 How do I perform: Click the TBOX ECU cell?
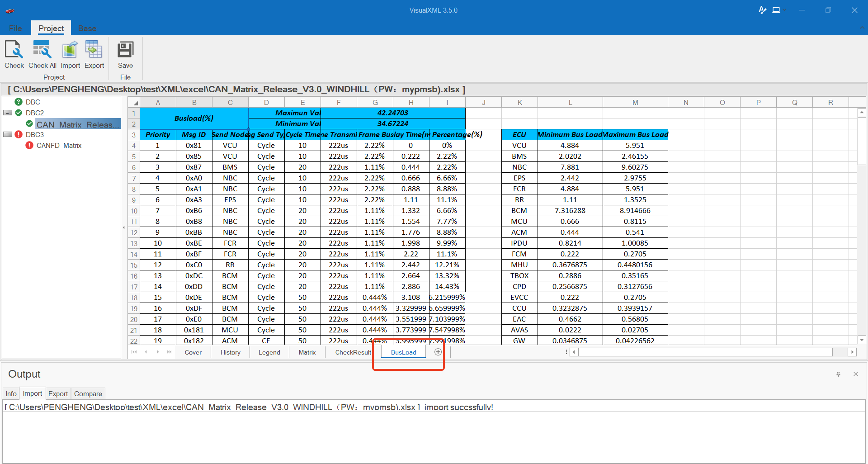tap(519, 275)
